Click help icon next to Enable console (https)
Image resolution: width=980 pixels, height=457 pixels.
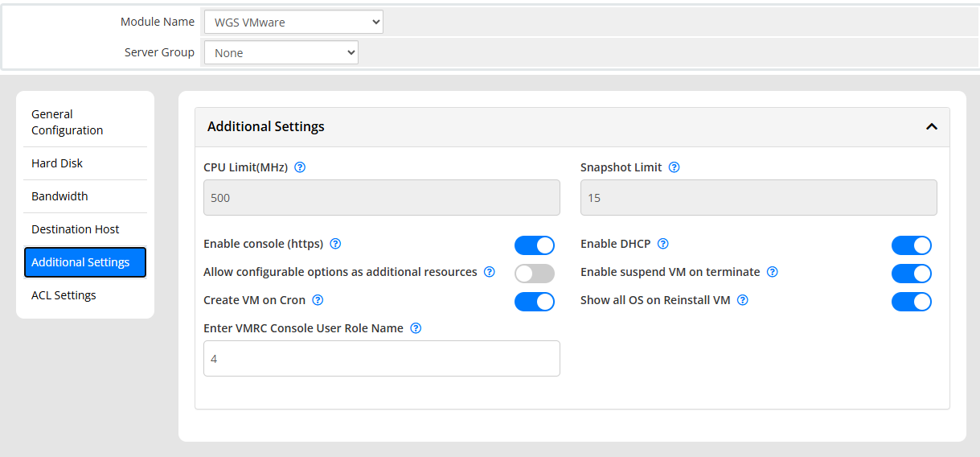point(336,244)
